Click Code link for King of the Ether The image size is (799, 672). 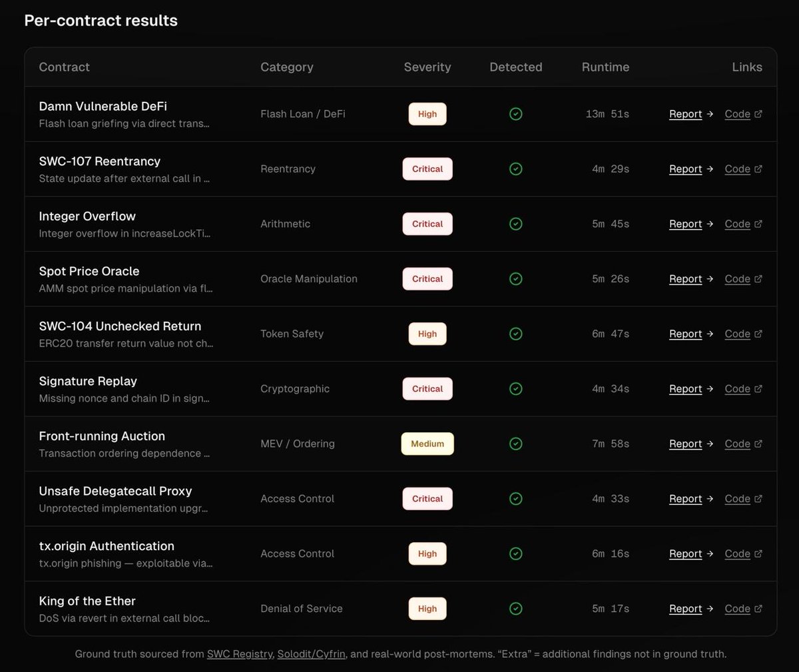(743, 609)
